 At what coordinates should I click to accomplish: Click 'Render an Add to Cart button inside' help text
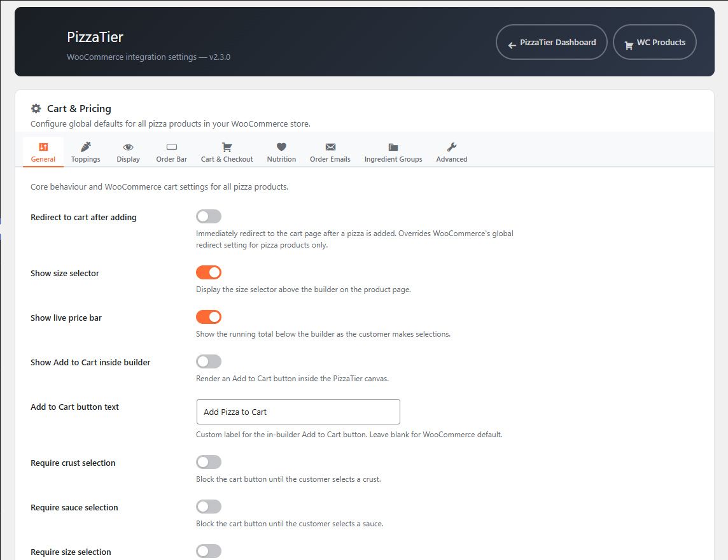[292, 379]
